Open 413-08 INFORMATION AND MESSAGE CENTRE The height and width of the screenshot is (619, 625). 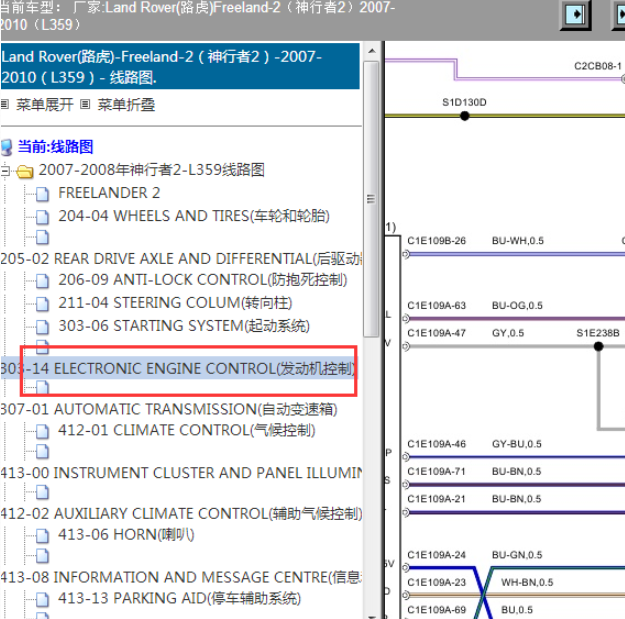coord(181,577)
